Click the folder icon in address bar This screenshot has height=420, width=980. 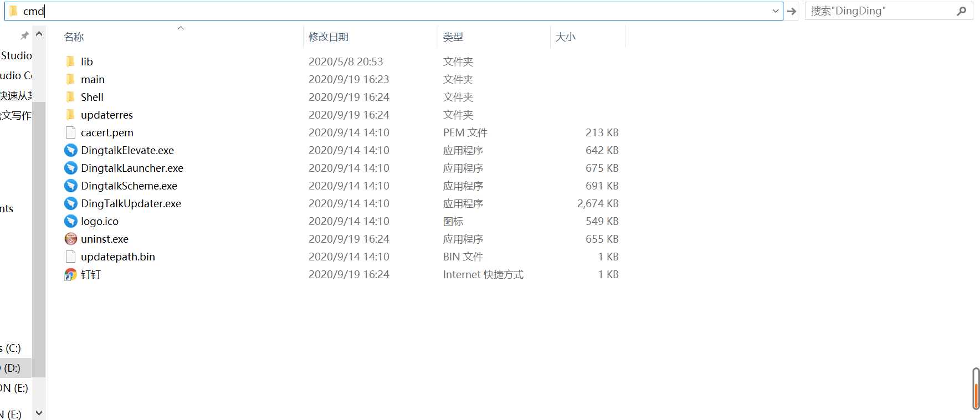pos(13,11)
